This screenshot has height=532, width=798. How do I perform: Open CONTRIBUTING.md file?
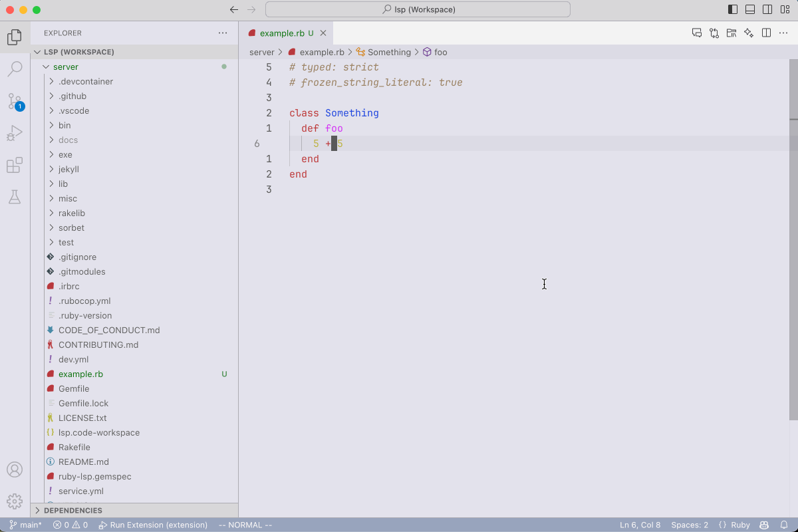click(134, 344)
